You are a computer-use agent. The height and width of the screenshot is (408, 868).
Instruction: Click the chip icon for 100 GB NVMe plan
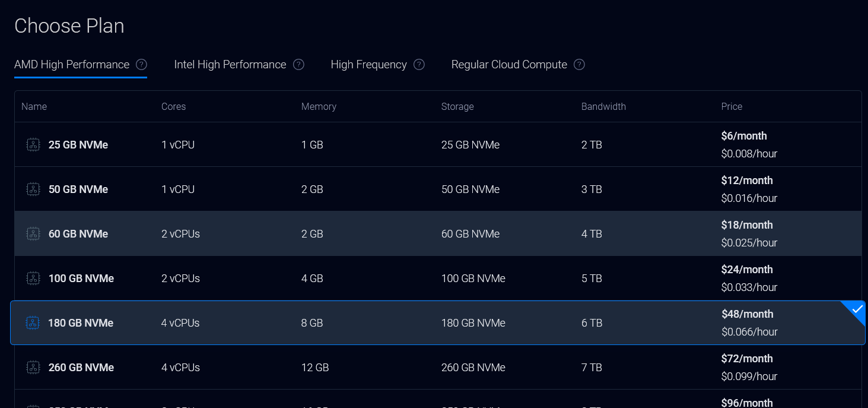coord(33,279)
